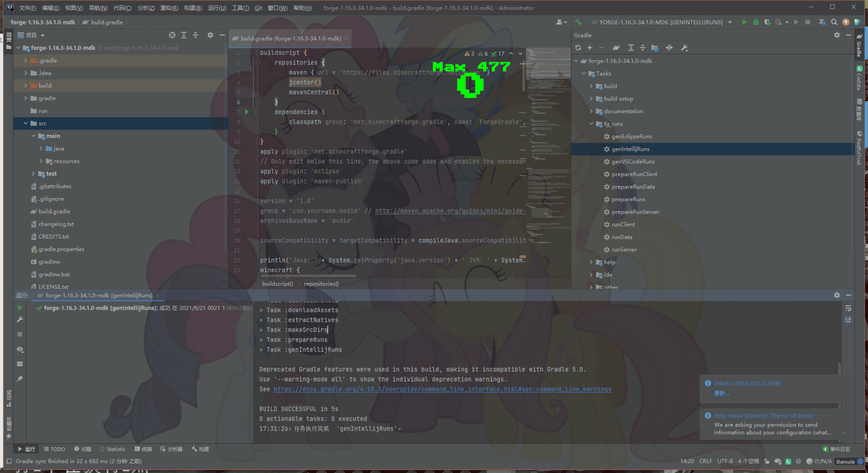Expand the resources folder in project tree
Image resolution: width=868 pixels, height=473 pixels.
tap(41, 161)
